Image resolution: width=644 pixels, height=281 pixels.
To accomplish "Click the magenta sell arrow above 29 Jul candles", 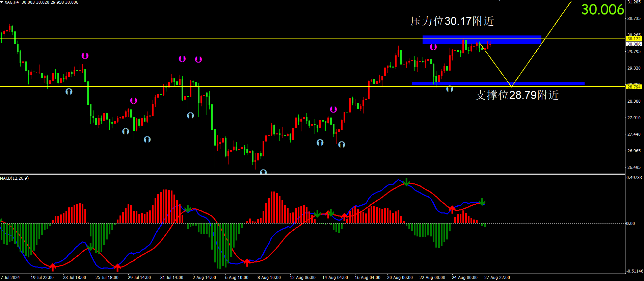I will pos(134,101).
